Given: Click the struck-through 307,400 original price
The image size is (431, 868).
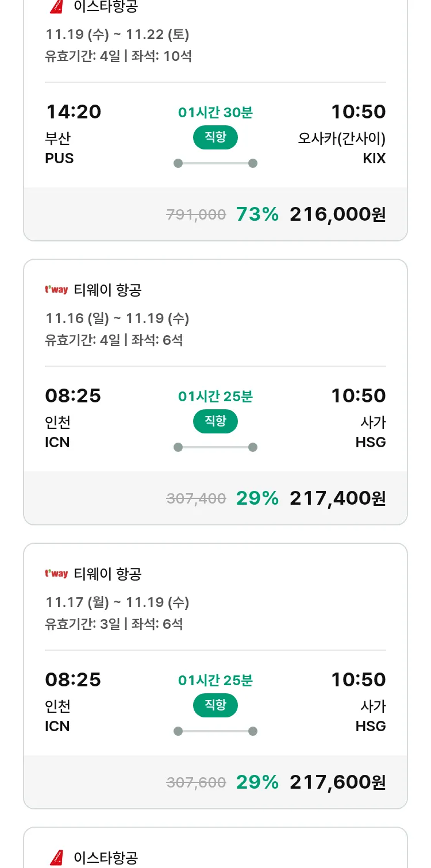Looking at the screenshot, I should tap(196, 498).
